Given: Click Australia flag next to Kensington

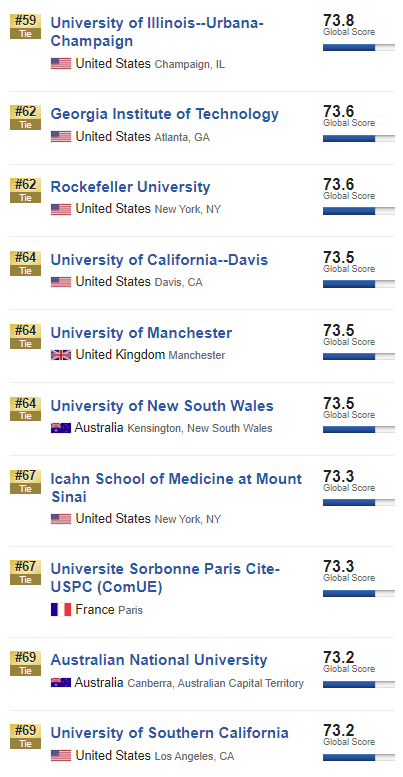Looking at the screenshot, I should [x=61, y=428].
